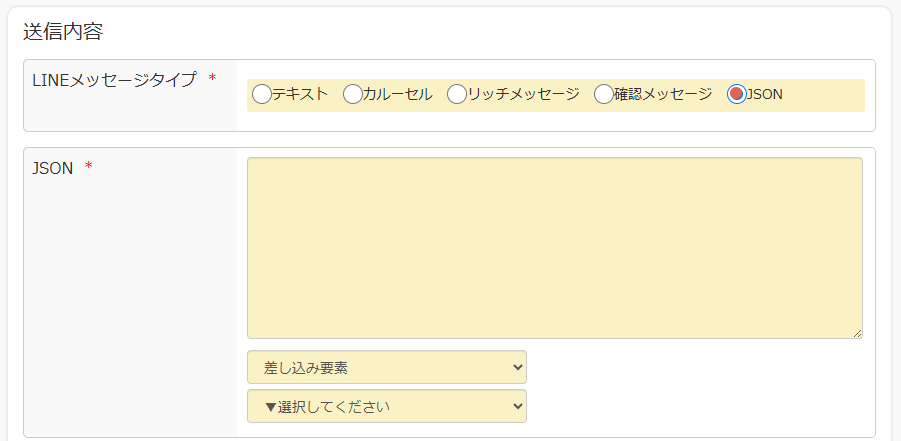Click the chevron arrow on 差し込み要素 select
Screen dimensions: 901x441
click(x=517, y=367)
